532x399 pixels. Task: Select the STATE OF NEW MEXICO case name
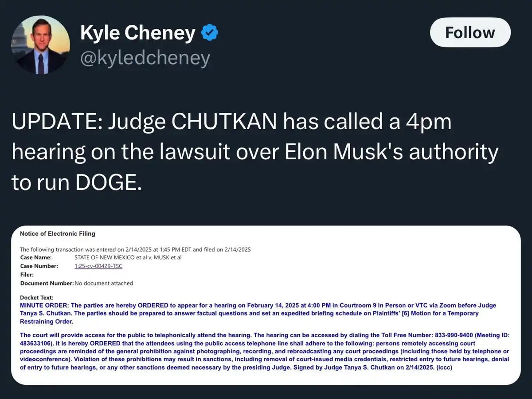point(128,257)
